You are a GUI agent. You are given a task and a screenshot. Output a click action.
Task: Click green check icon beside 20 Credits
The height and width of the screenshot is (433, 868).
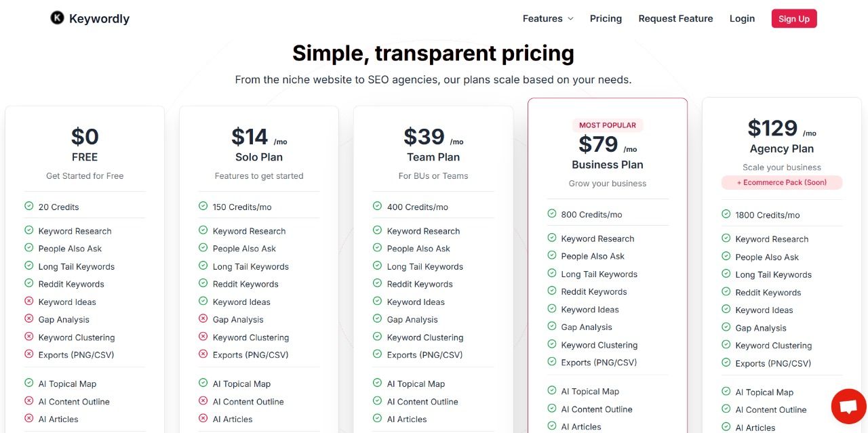(29, 207)
